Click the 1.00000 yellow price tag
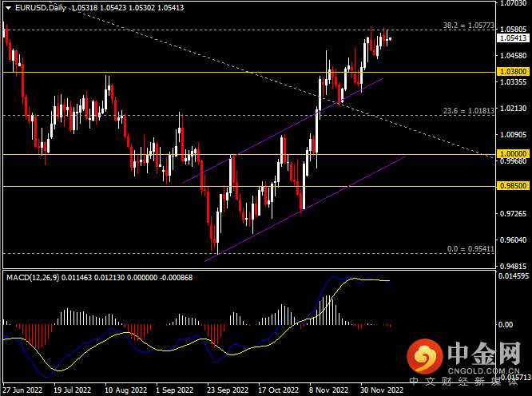Screen dimensions: 532x396 pyautogui.click(x=511, y=153)
